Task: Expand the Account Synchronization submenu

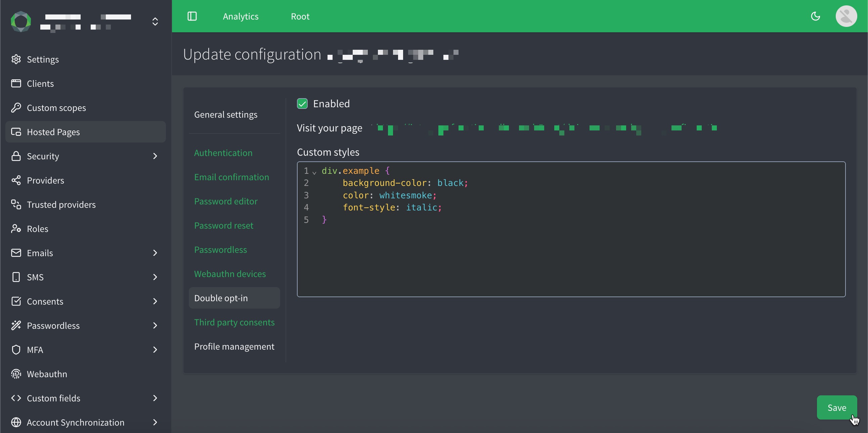Action: click(x=155, y=423)
